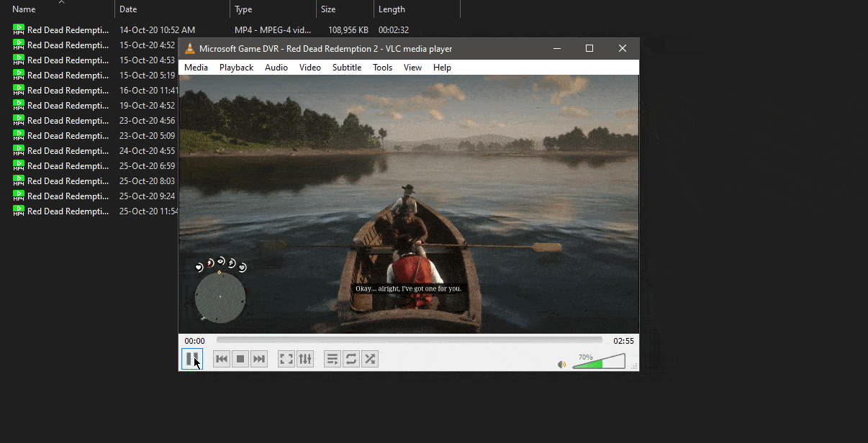Toggle fullscreen video mode
This screenshot has width=868, height=443.
pyautogui.click(x=286, y=359)
